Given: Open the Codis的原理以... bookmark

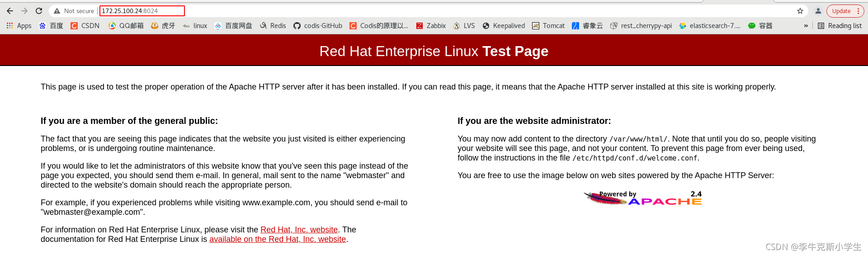Looking at the screenshot, I should click(x=379, y=26).
